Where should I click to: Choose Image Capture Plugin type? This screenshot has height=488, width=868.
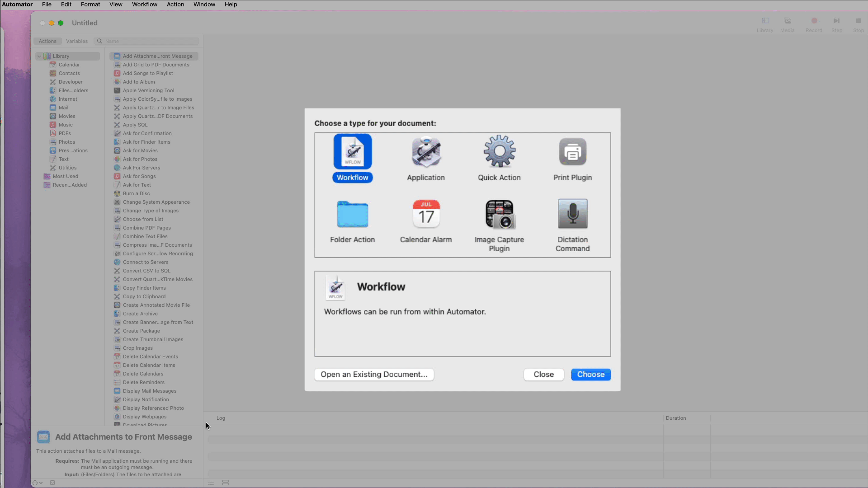coord(499,214)
